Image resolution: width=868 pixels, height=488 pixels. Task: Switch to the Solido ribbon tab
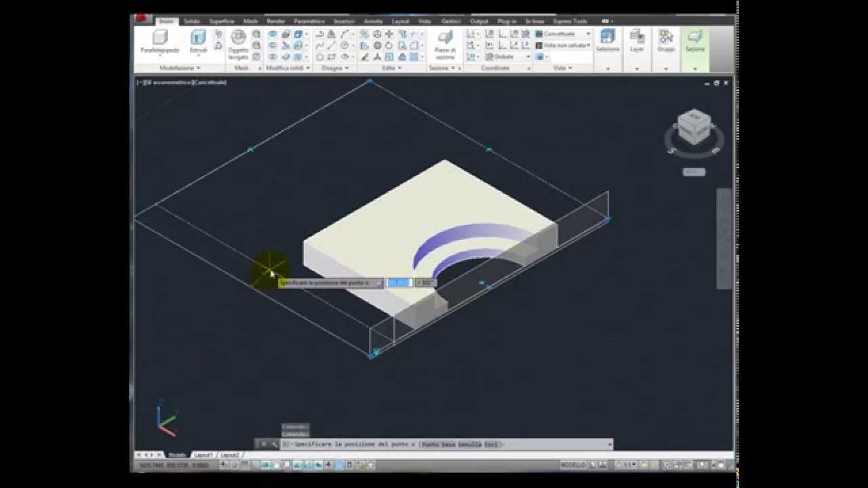192,21
